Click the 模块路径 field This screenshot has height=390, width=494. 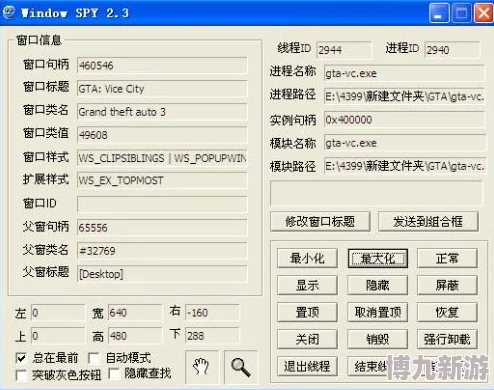tap(404, 166)
